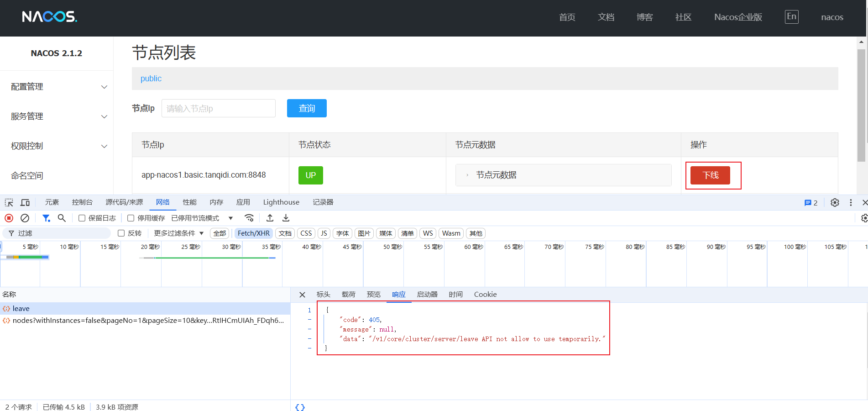Expand the 服务管理 sidebar menu
This screenshot has height=411, width=868.
coord(57,116)
